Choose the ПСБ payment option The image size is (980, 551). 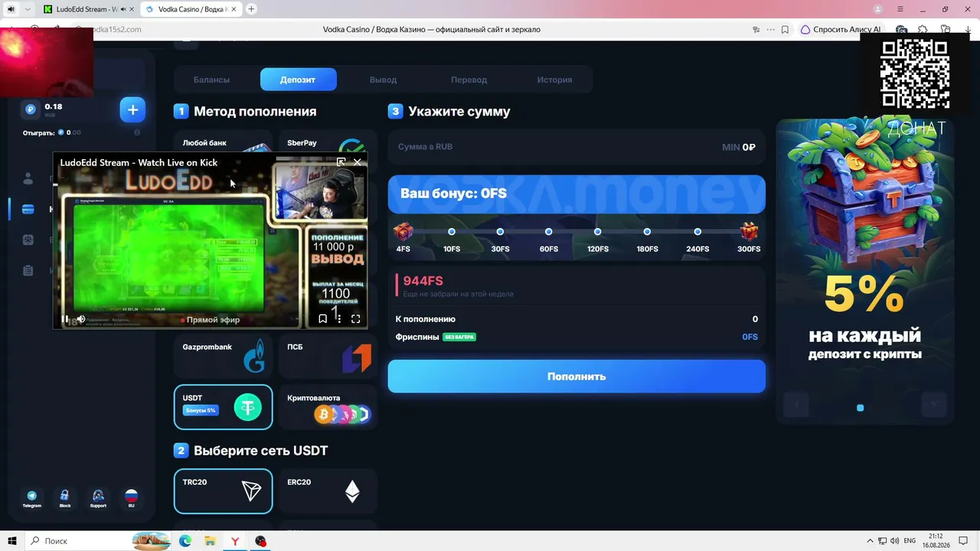click(x=328, y=357)
